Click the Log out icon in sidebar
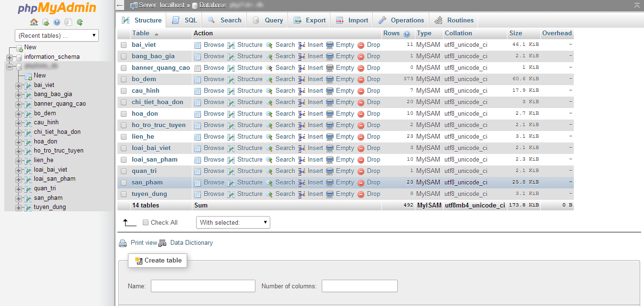644x306 pixels. coord(45,22)
